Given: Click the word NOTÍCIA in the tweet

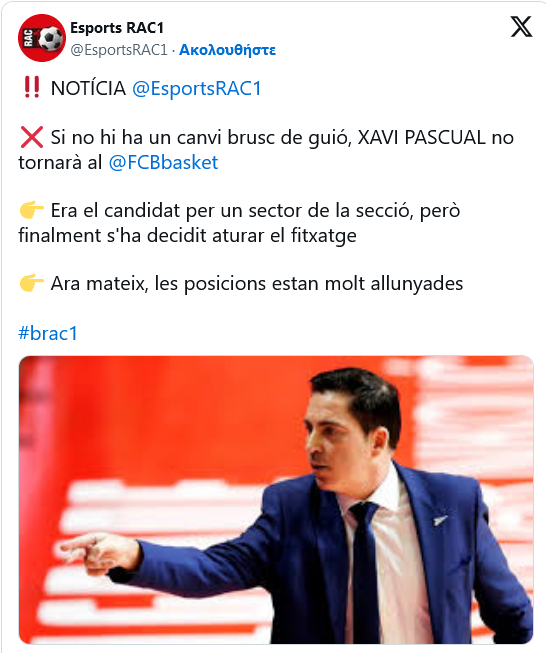Looking at the screenshot, I should [x=88, y=88].
